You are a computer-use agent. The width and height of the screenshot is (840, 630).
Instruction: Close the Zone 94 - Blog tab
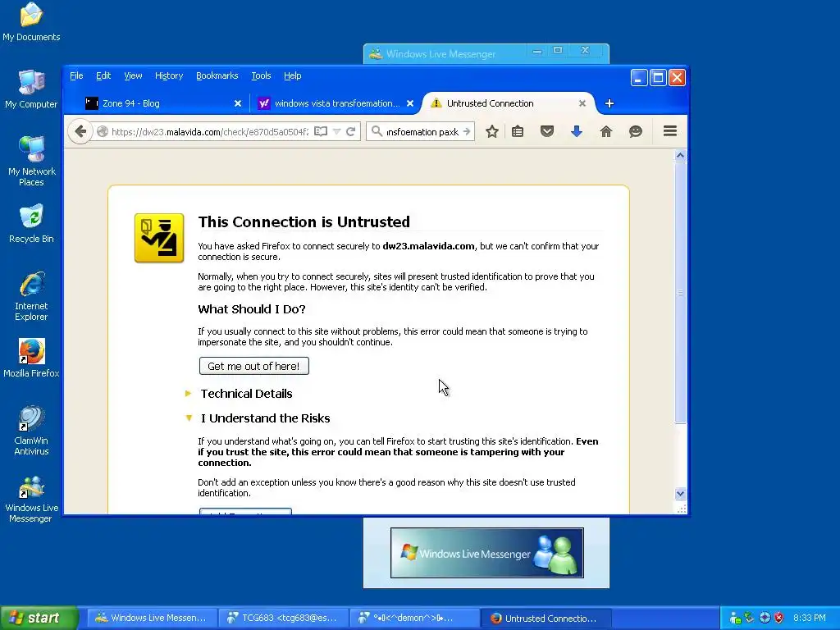[237, 103]
